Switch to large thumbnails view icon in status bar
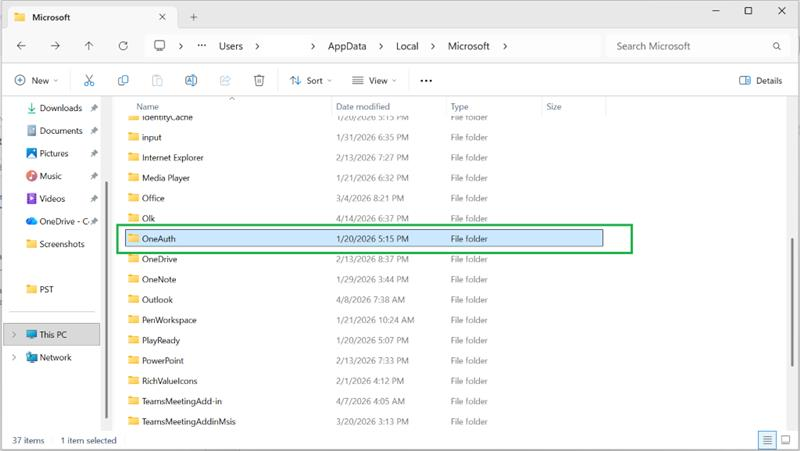Image resolution: width=800 pixels, height=451 pixels. (x=786, y=440)
